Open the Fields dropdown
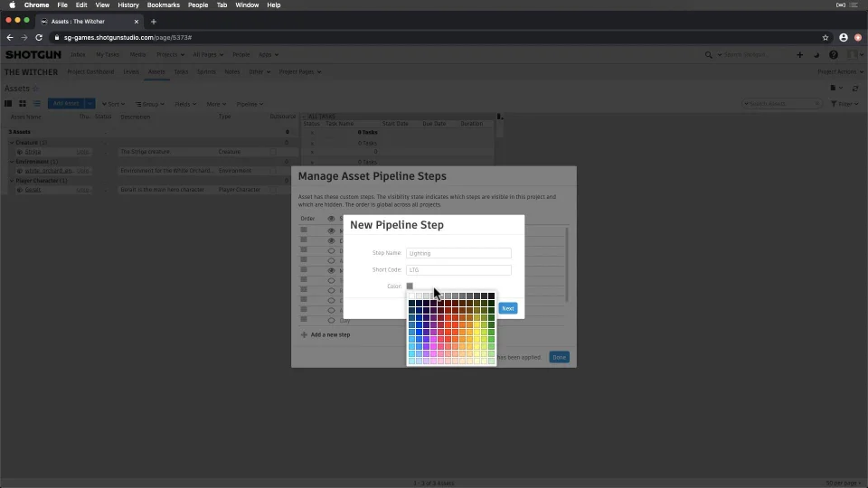The image size is (868, 488). click(185, 104)
